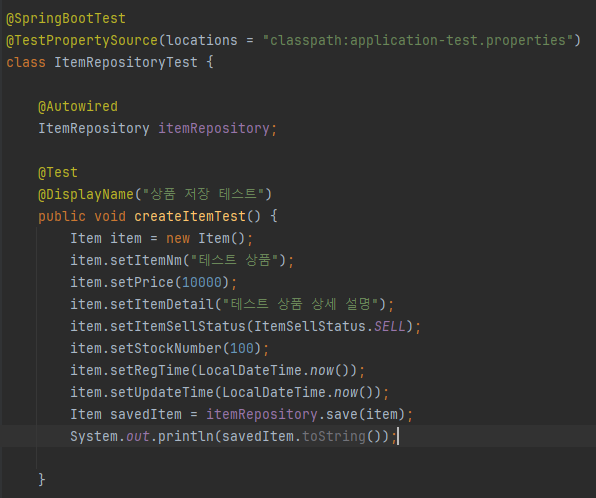Select the "상품 저장 테스트" display name string

point(203,195)
